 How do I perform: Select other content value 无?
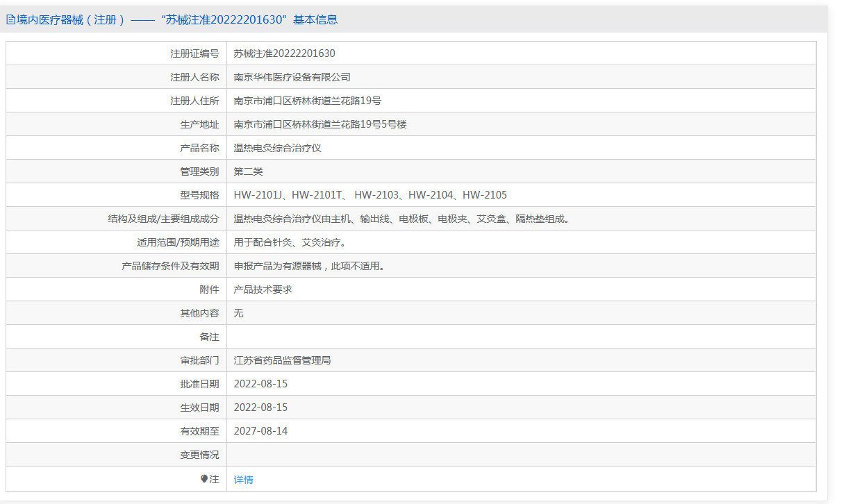[x=239, y=313]
